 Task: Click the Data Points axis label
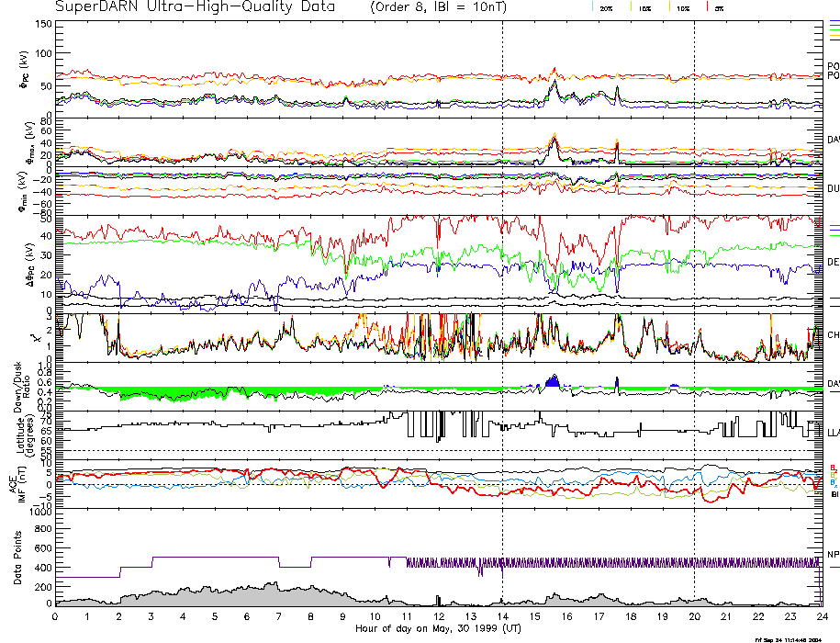pos(20,558)
